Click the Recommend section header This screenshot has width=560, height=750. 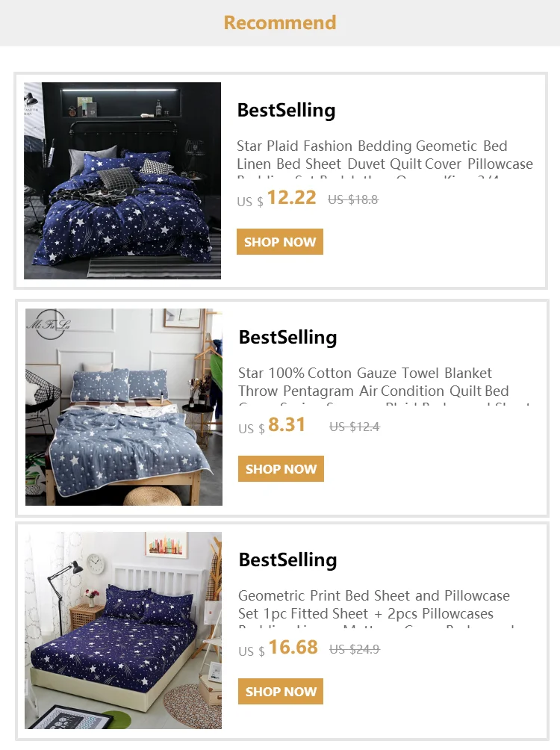point(280,22)
